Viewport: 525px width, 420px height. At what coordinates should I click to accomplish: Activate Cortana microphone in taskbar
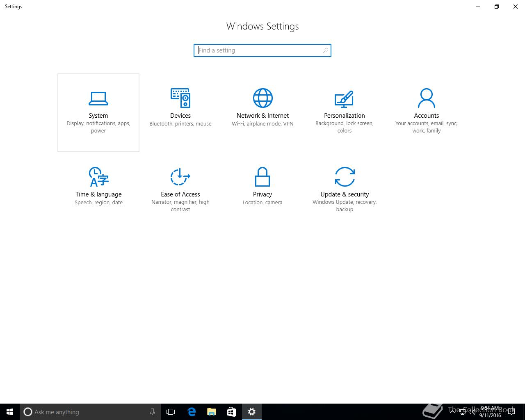pyautogui.click(x=152, y=412)
